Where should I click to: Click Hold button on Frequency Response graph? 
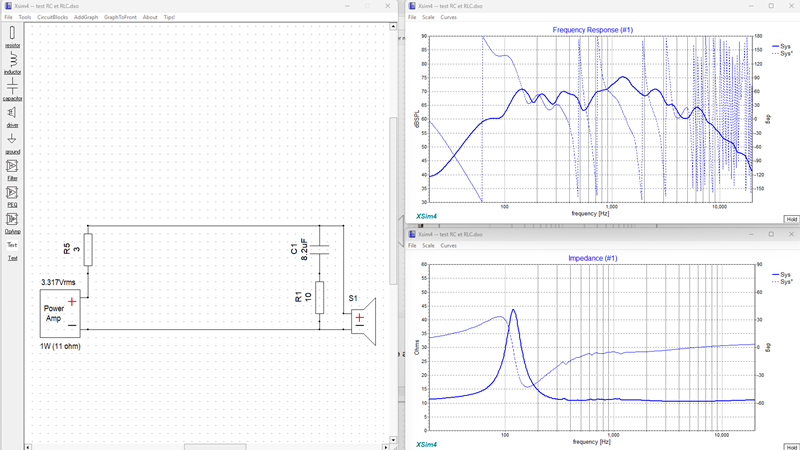pyautogui.click(x=791, y=219)
